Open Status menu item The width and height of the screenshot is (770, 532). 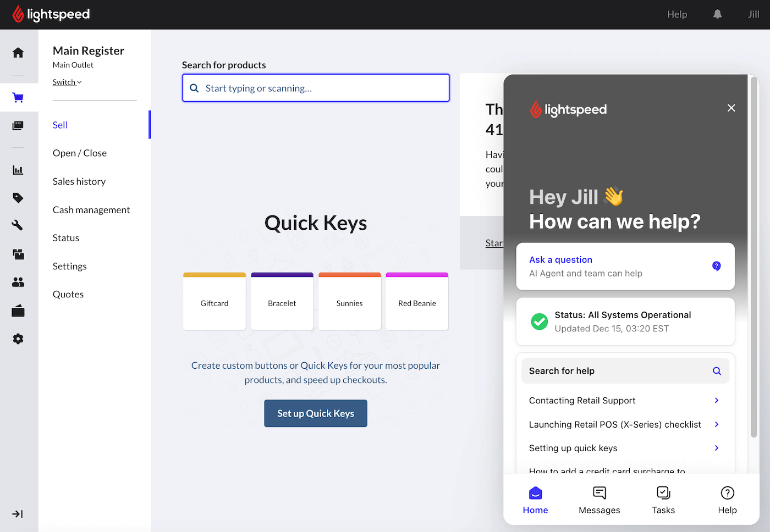pyautogui.click(x=66, y=238)
